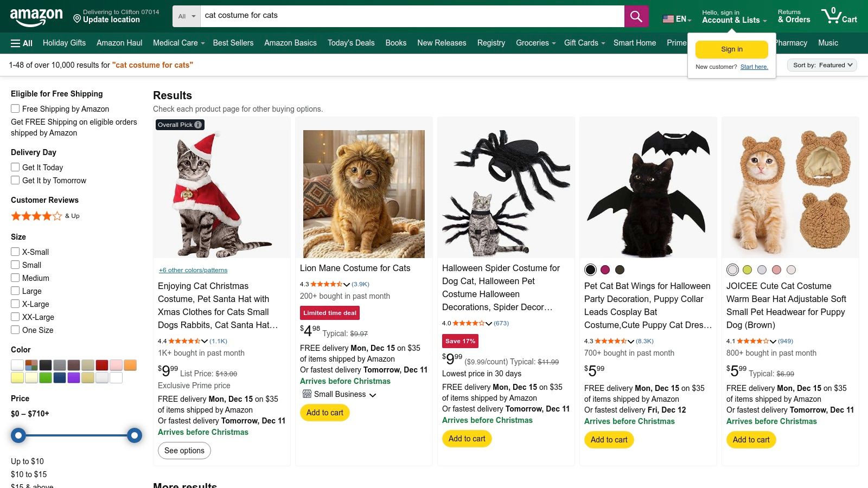Open the All hamburger menu
The height and width of the screenshot is (488, 868).
(21, 43)
